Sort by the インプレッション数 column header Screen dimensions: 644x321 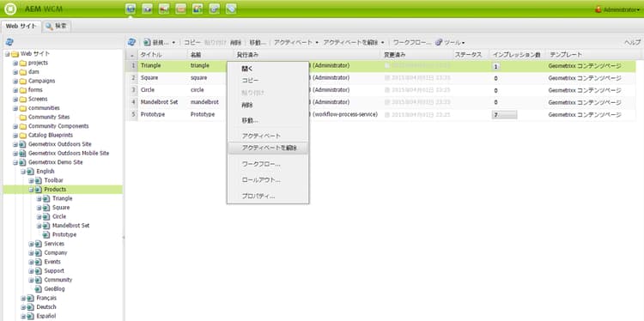click(518, 55)
